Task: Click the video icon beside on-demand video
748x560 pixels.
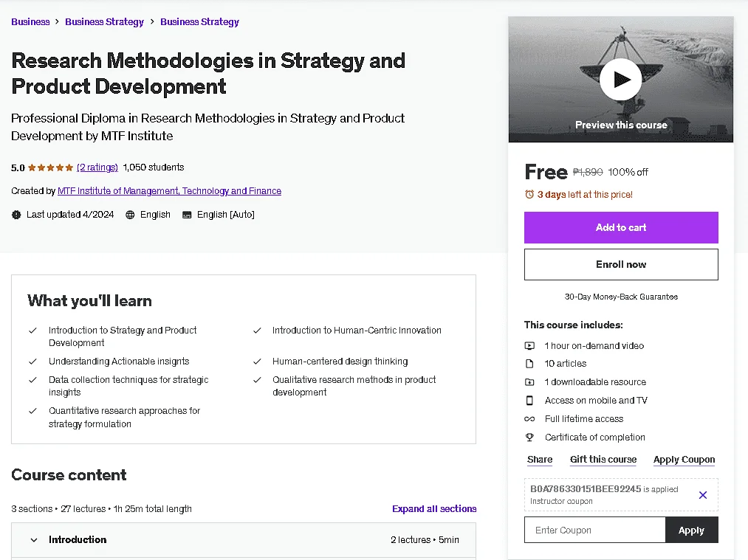Action: point(529,345)
